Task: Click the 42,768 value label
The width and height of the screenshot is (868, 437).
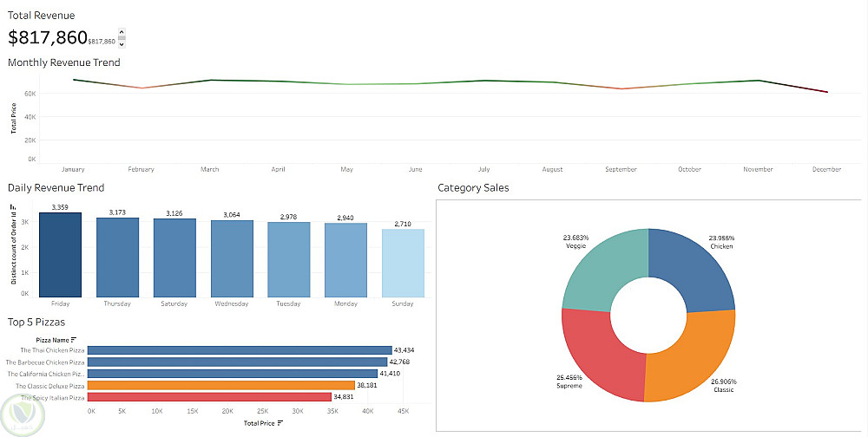Action: coord(399,362)
